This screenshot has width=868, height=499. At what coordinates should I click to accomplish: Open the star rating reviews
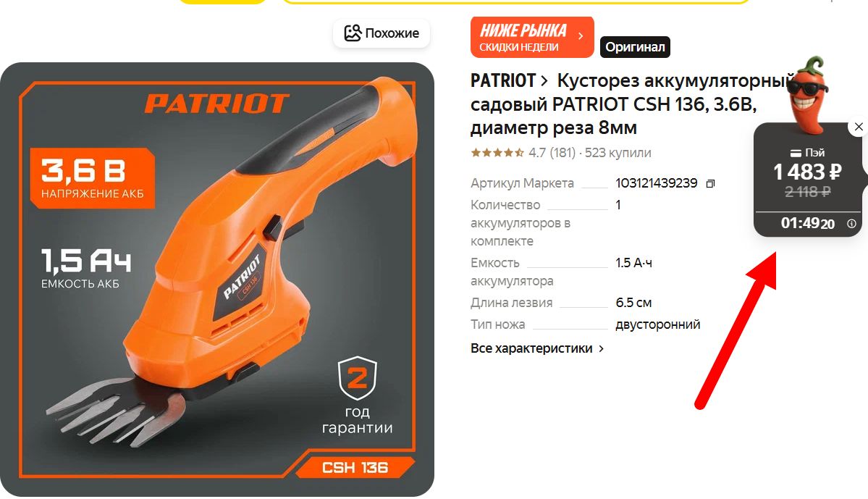[x=497, y=152]
